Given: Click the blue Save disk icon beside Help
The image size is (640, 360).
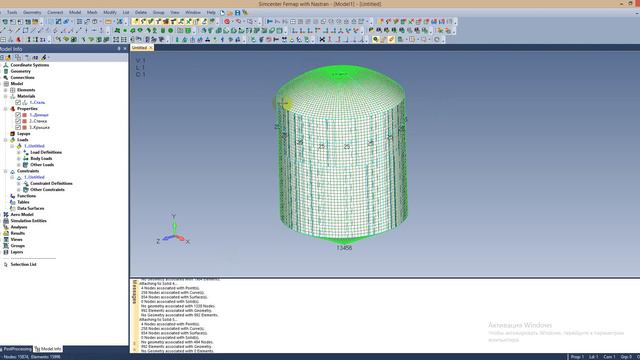Looking at the screenshot, I should click(237, 13).
